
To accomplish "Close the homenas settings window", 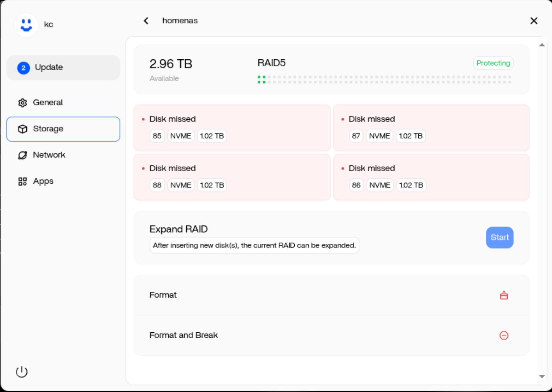I will (x=534, y=21).
